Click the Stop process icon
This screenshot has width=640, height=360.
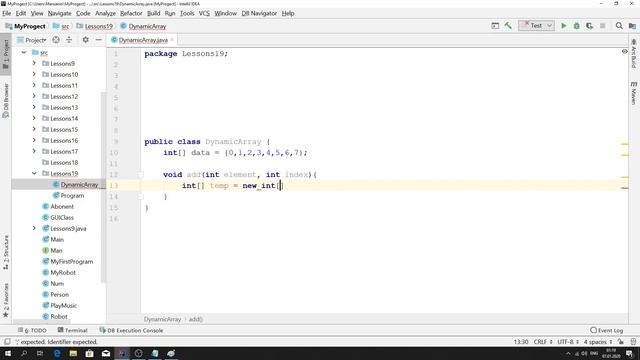click(602, 26)
